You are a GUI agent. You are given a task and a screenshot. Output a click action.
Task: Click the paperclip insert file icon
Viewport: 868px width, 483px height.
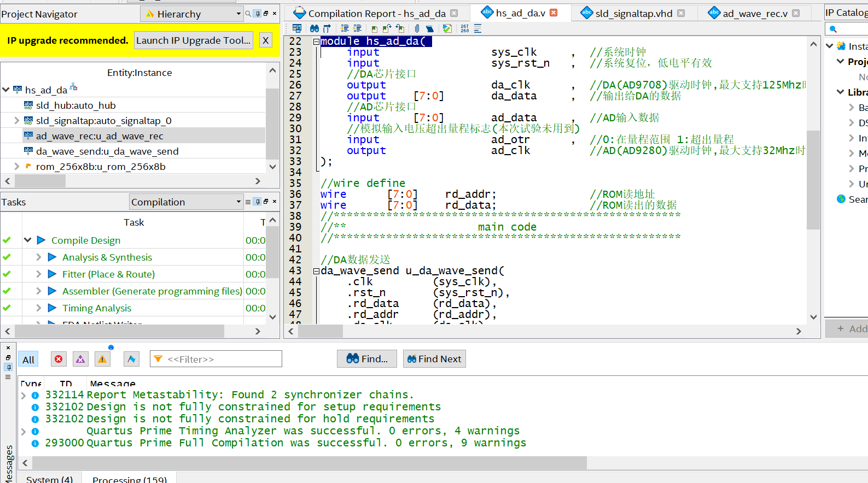[417, 28]
